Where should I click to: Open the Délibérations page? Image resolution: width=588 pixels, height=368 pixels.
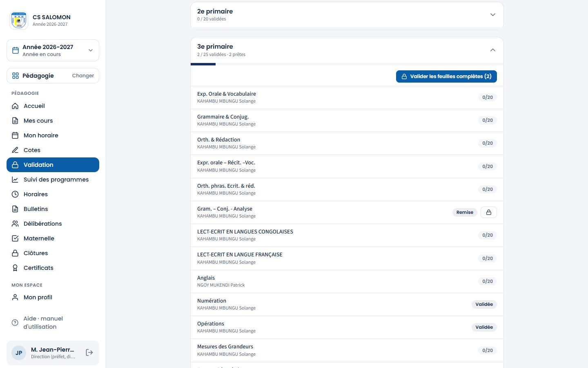(x=53, y=224)
